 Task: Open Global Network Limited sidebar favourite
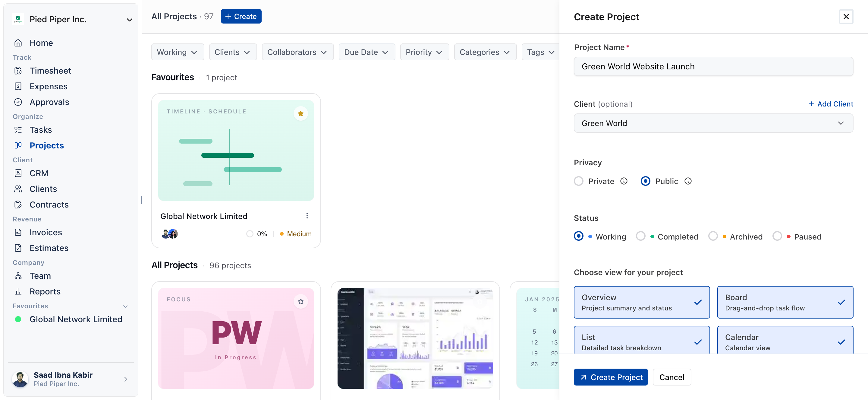click(x=75, y=319)
